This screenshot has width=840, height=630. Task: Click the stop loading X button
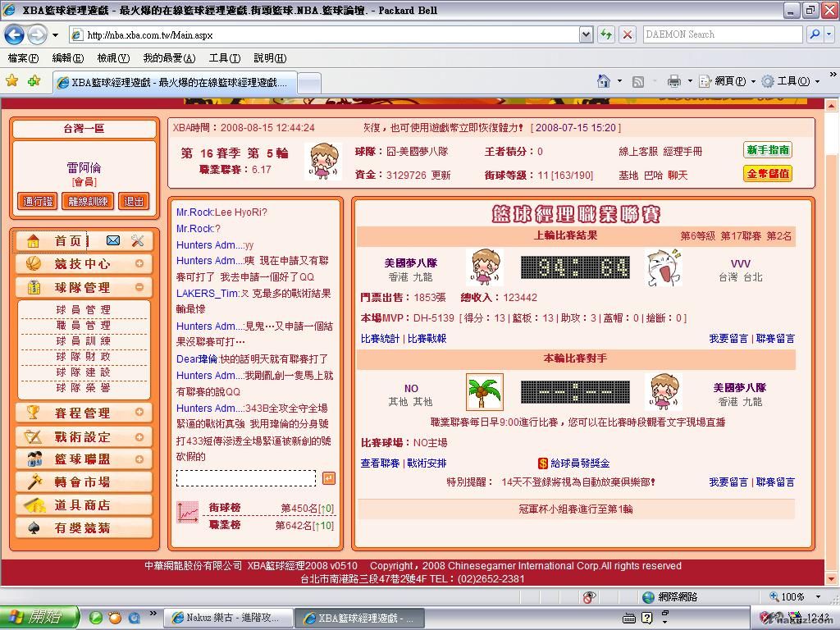628,34
